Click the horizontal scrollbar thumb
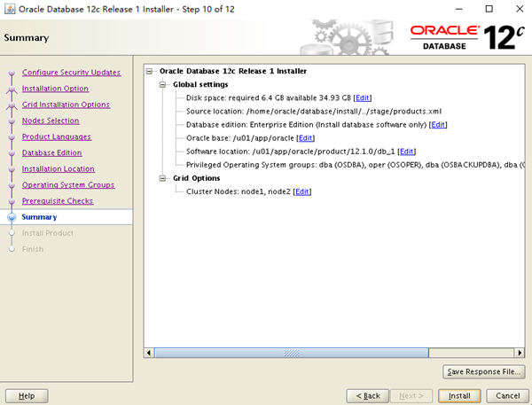The width and height of the screenshot is (532, 405). tap(292, 353)
